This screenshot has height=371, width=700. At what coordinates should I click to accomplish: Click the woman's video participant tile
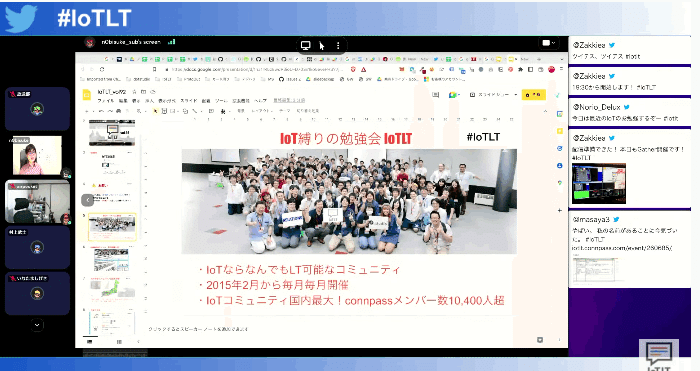point(38,155)
